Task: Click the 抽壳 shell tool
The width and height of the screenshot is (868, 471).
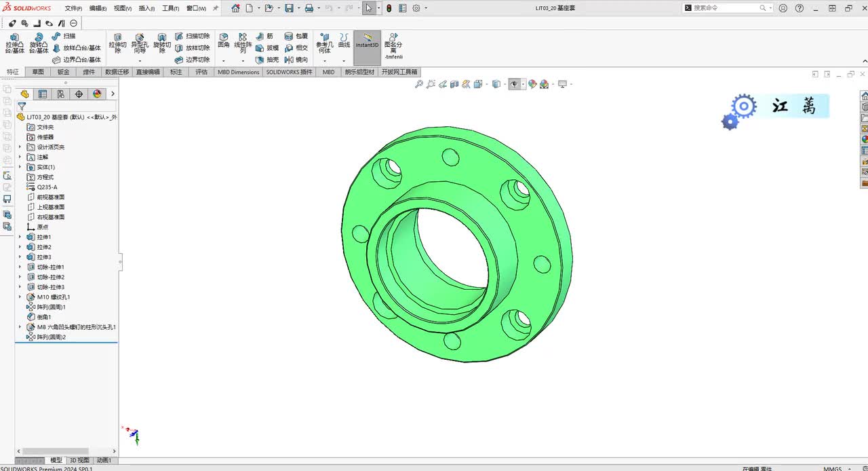Action: tap(267, 60)
